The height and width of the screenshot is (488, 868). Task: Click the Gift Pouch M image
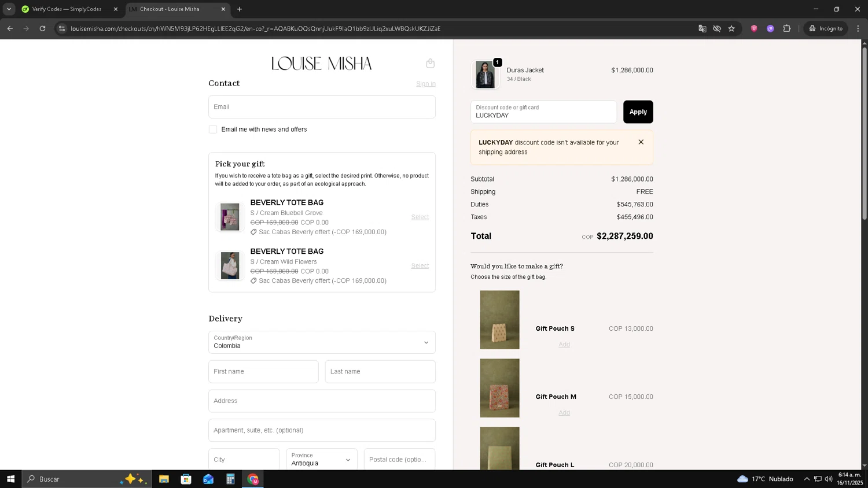tap(499, 388)
